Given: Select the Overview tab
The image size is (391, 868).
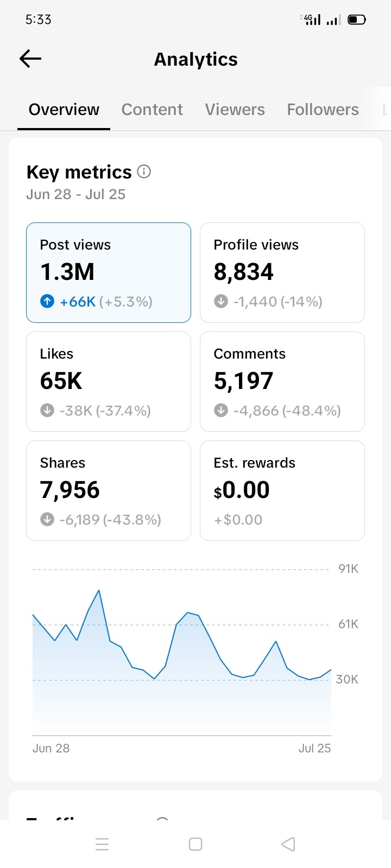Looking at the screenshot, I should [64, 110].
